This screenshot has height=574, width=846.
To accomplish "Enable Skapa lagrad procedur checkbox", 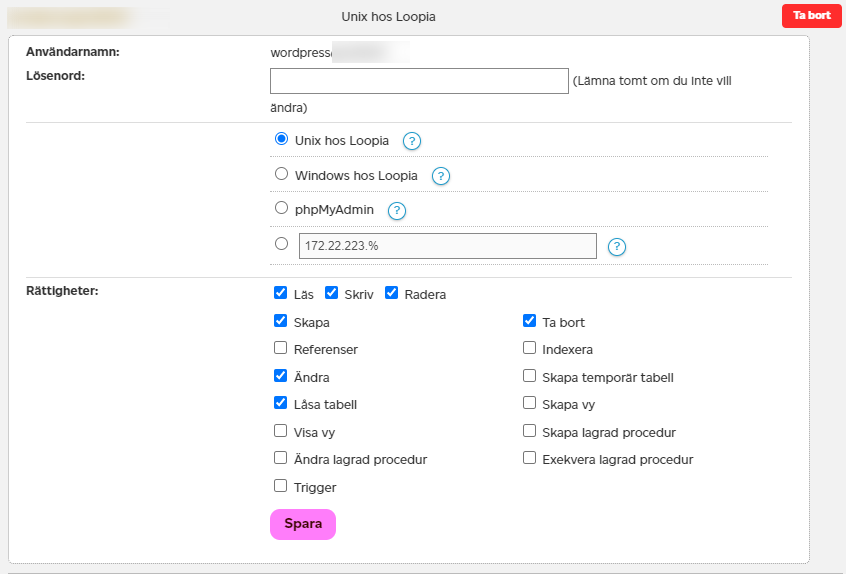I will click(x=529, y=431).
